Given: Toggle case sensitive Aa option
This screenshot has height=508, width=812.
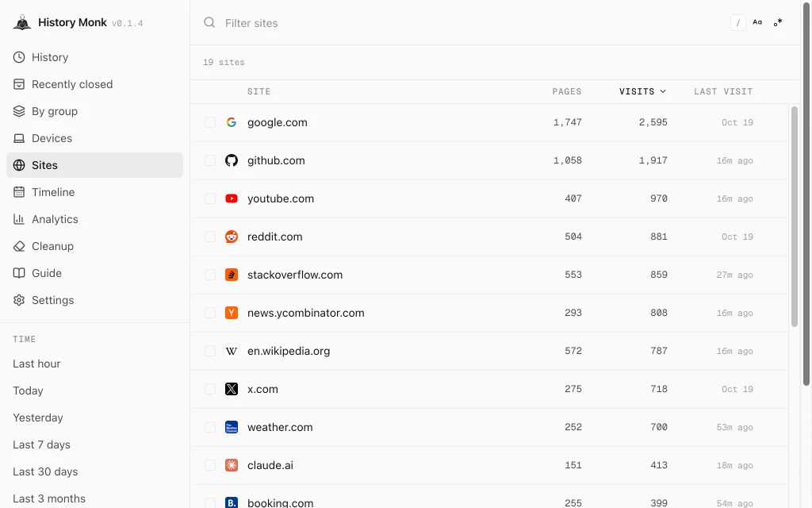Looking at the screenshot, I should (x=757, y=22).
